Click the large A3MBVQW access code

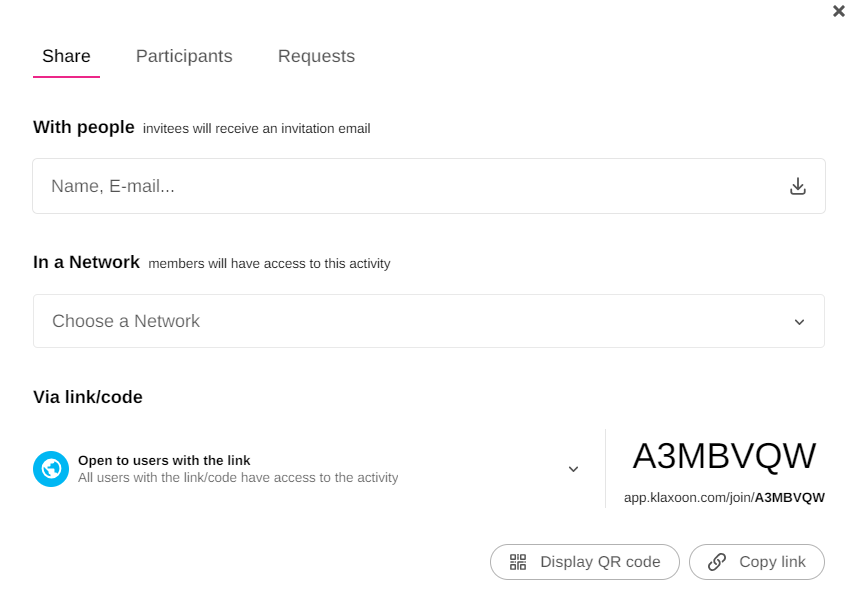point(724,456)
